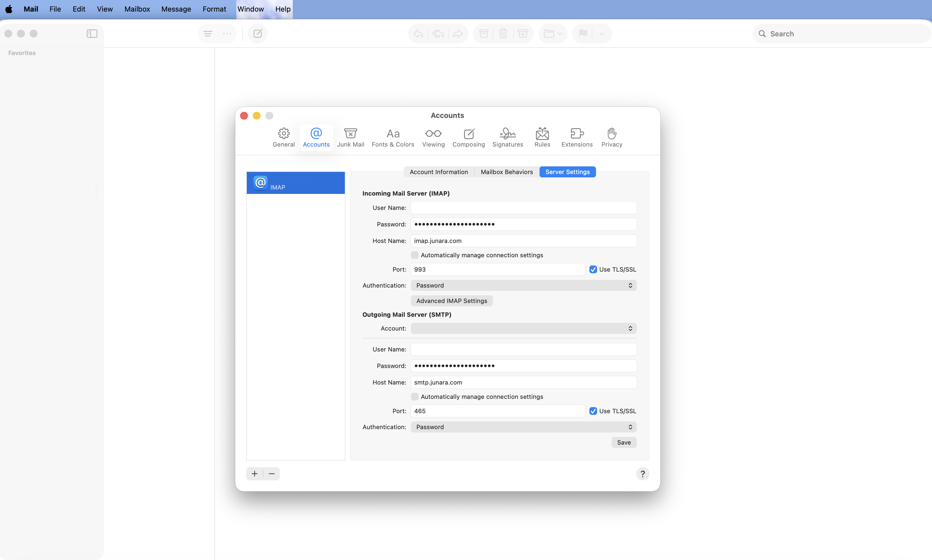
Task: Open the Mail application menu
Action: click(x=31, y=9)
